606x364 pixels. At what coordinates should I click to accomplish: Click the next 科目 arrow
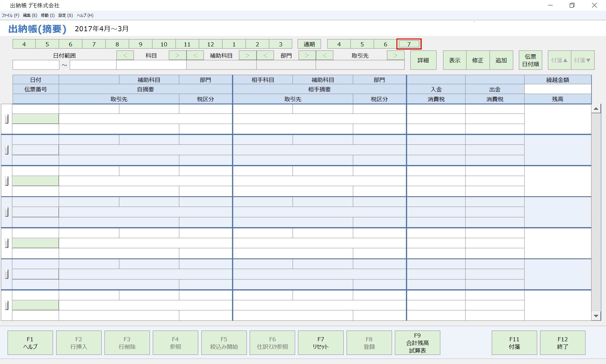(177, 55)
